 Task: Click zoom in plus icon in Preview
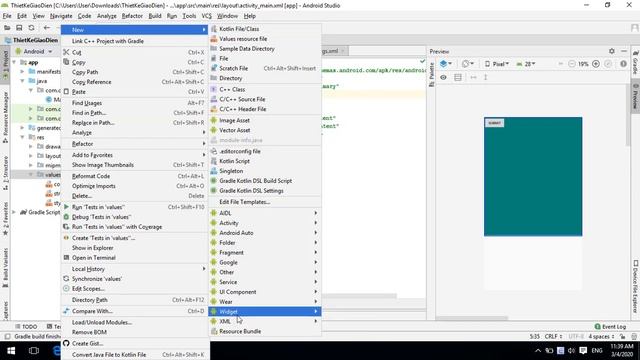coord(596,64)
